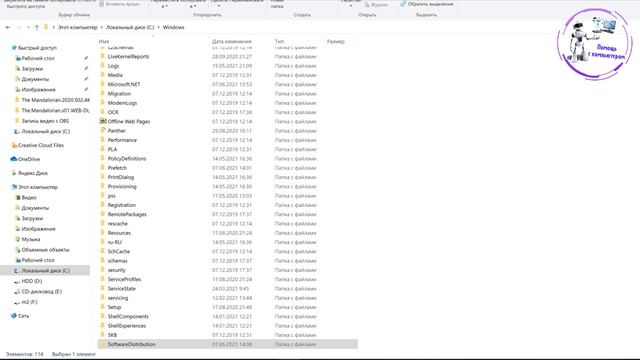Select Локальный диск (C:) in address bar
Screen dimensions: 640x360
coord(130,27)
